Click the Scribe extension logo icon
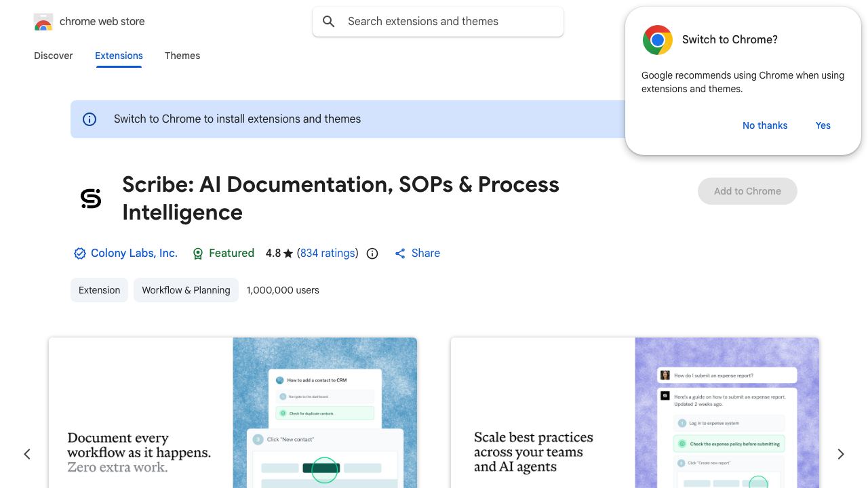This screenshot has width=868, height=488. [x=91, y=199]
